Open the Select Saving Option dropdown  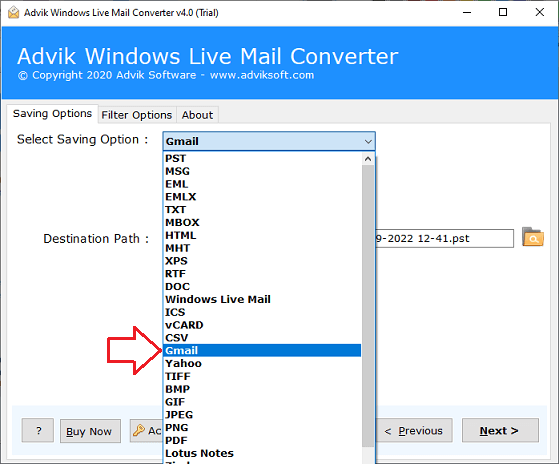click(x=269, y=141)
